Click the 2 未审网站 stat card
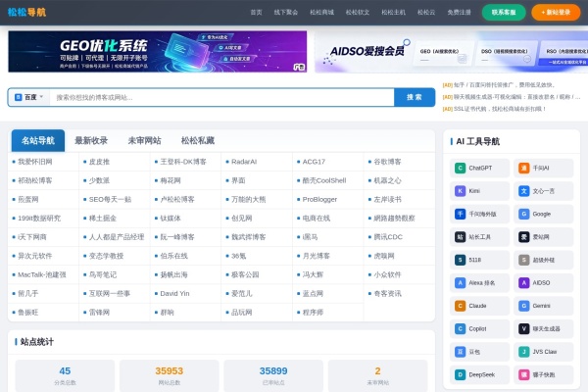 point(377,376)
